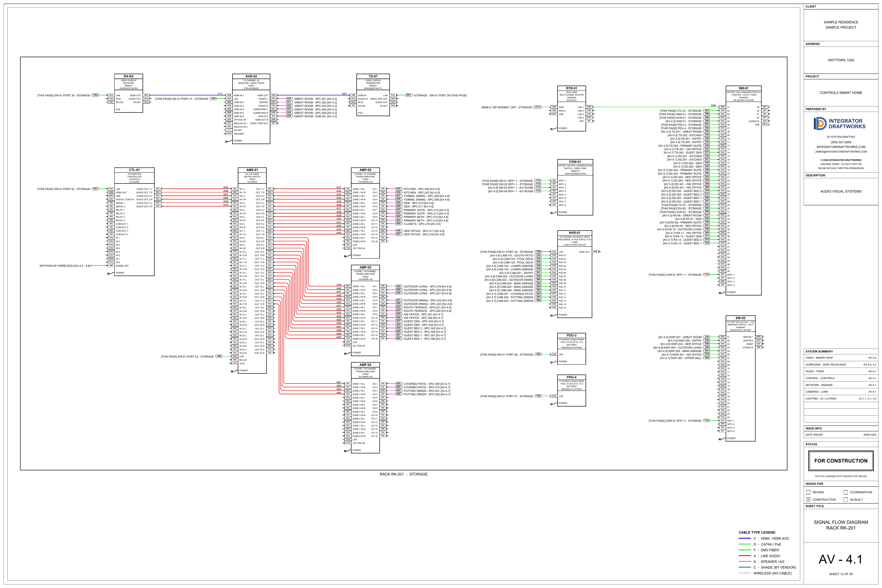Click the VIDEO - BINARY MOIP summary row
Viewport: 882px width, 588px height.
841,358
